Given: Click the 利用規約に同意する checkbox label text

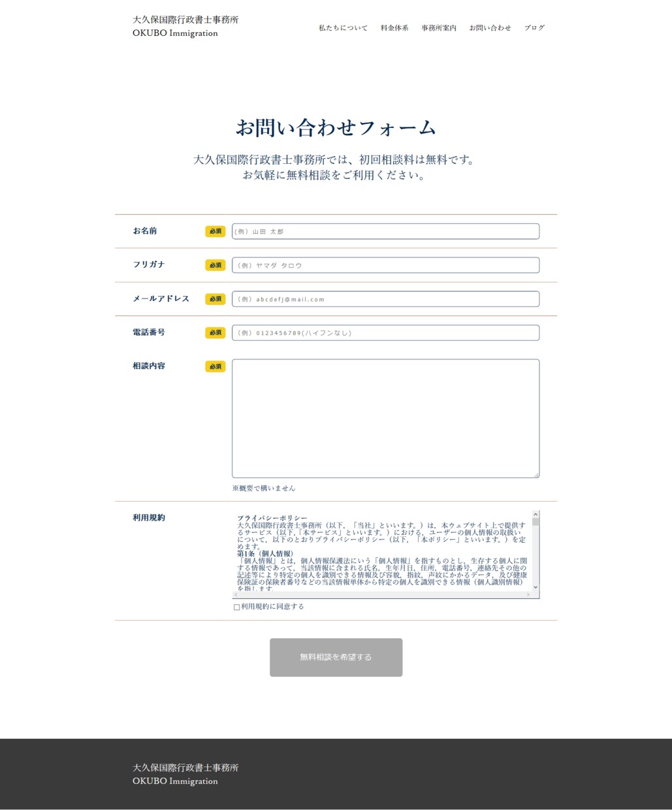Looking at the screenshot, I should pyautogui.click(x=272, y=607).
